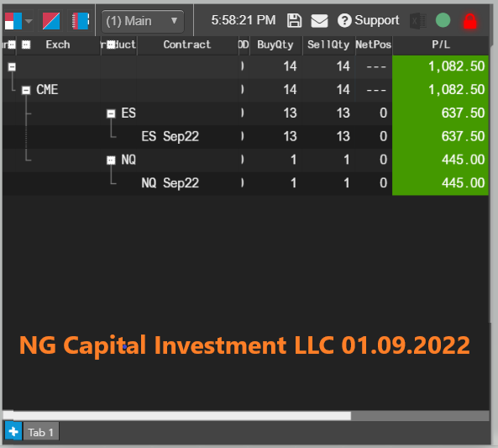The width and height of the screenshot is (498, 448).
Task: Click the horizontal scrollbar thumb
Action: [177, 415]
